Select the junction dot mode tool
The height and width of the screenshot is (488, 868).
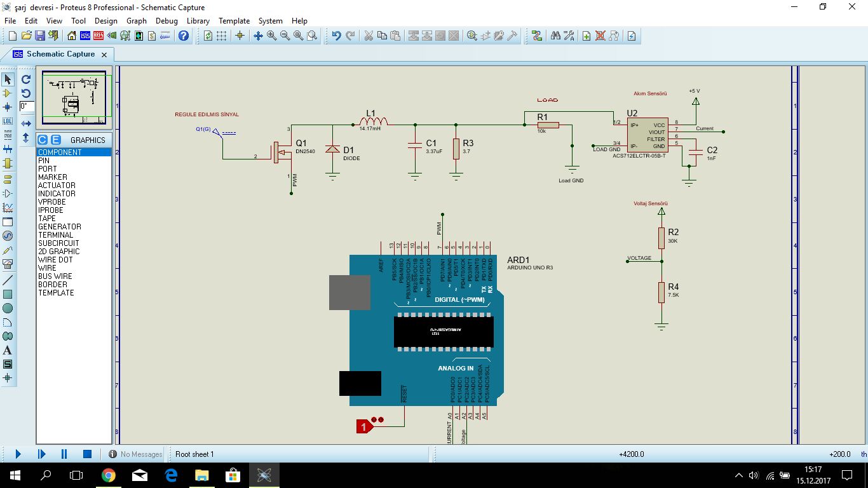point(8,107)
